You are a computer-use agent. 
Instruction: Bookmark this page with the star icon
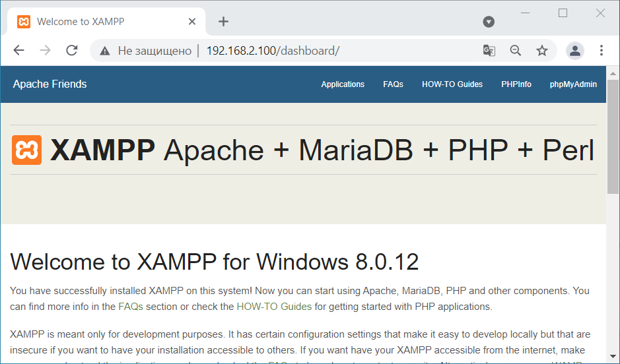[x=541, y=51]
